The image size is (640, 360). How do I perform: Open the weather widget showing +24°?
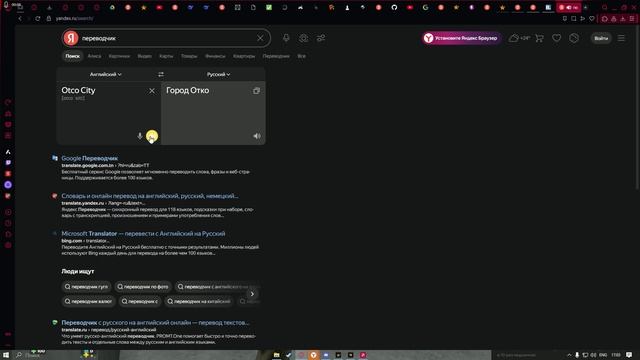[x=519, y=38]
